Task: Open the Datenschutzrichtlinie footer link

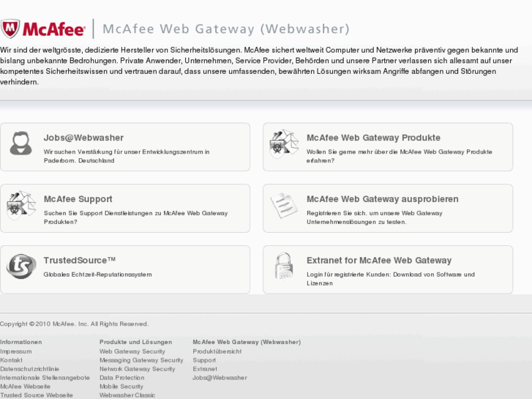Action: tap(29, 369)
